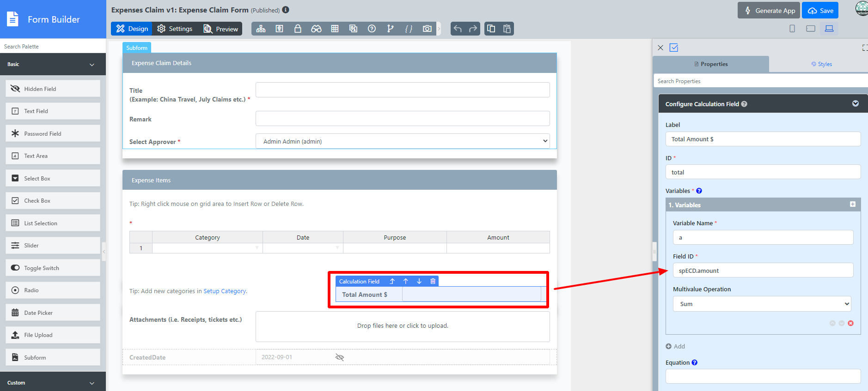The width and height of the screenshot is (868, 391).
Task: Add a Text Field element from palette
Action: (53, 111)
